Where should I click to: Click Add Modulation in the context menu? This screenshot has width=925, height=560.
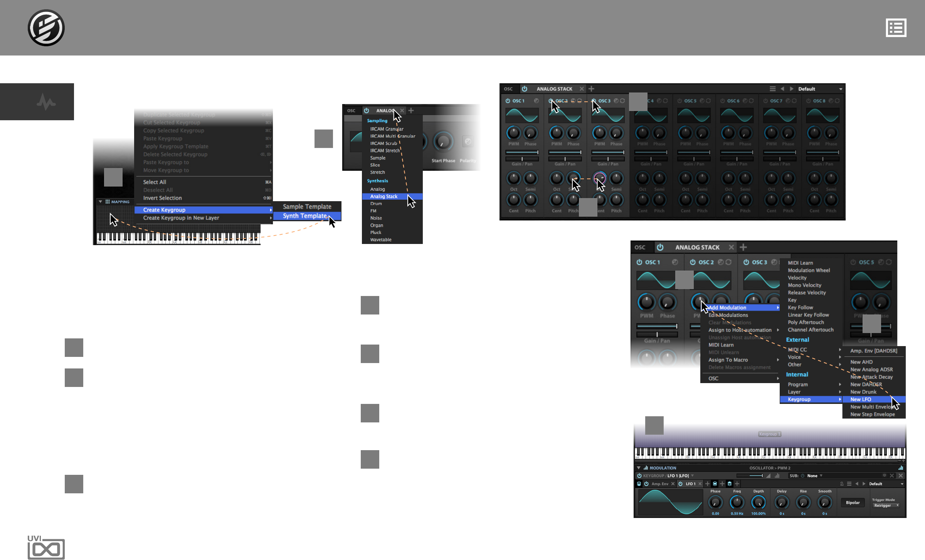tap(728, 308)
